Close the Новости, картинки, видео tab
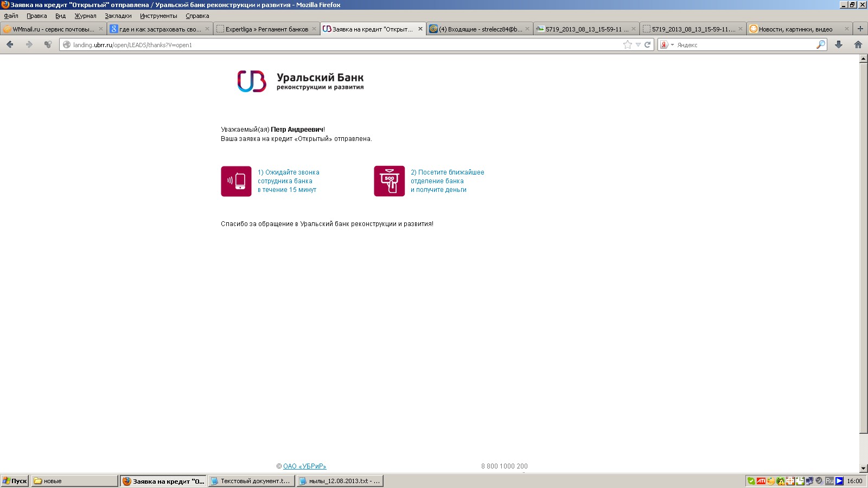The height and width of the screenshot is (488, 868). tap(847, 29)
